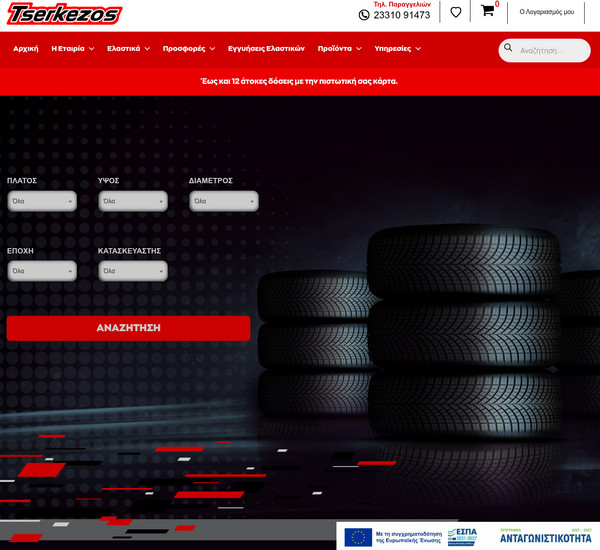The height and width of the screenshot is (550, 600).
Task: Click the ΕΣΠΑ 2021-2027 logo
Action: coord(462,537)
